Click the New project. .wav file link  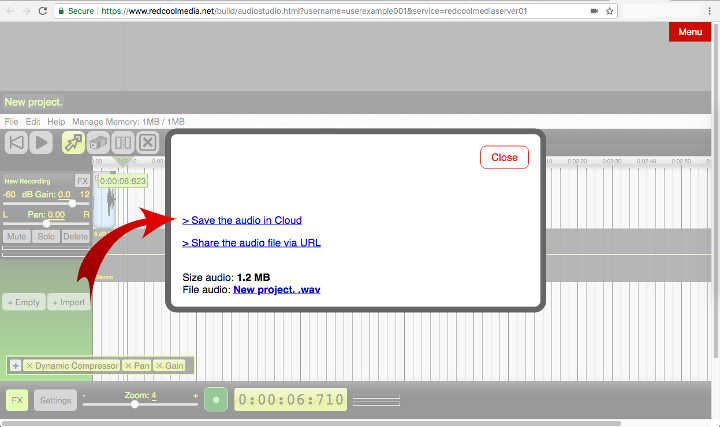pyautogui.click(x=276, y=289)
